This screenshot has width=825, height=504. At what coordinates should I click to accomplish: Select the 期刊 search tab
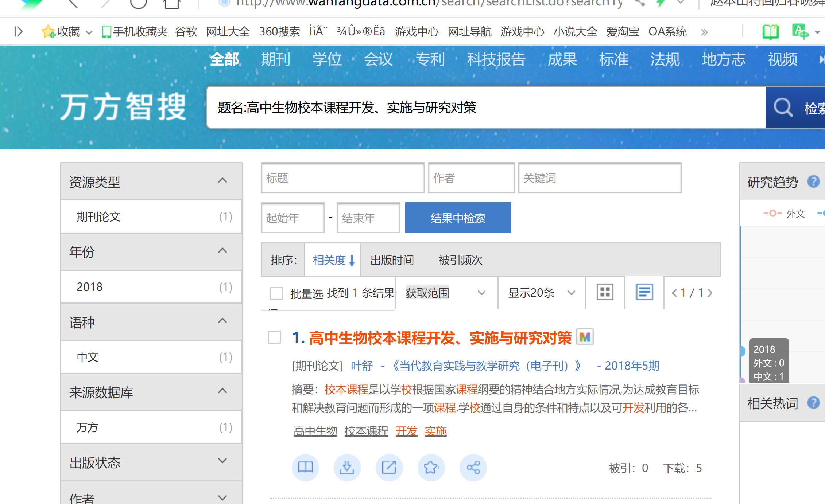(276, 59)
